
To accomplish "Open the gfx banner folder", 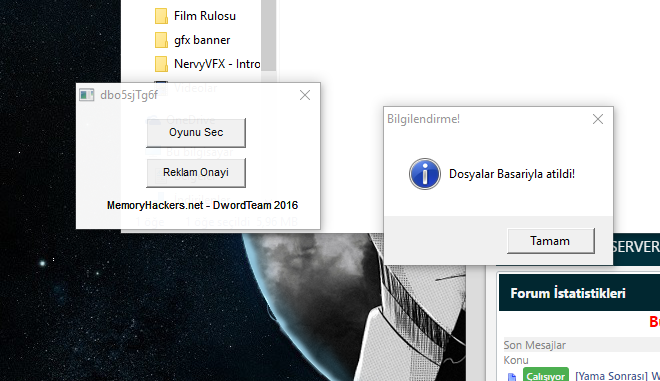I will (x=192, y=40).
